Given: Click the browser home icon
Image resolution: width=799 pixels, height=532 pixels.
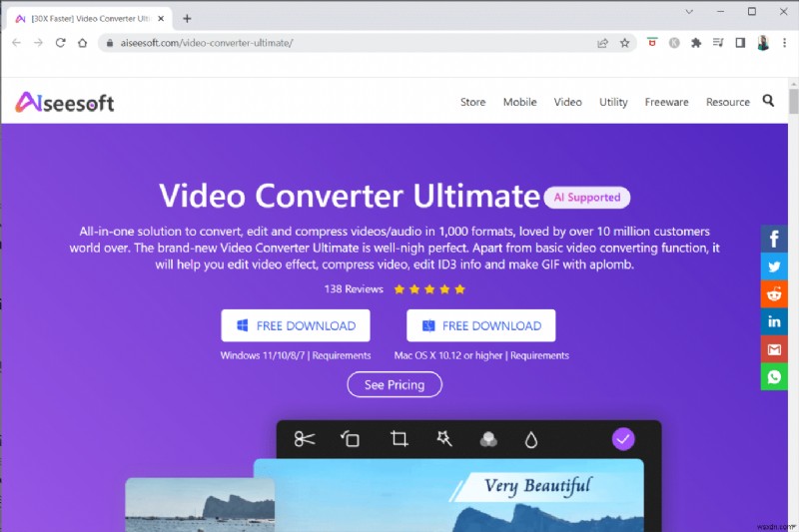Looking at the screenshot, I should click(x=83, y=43).
